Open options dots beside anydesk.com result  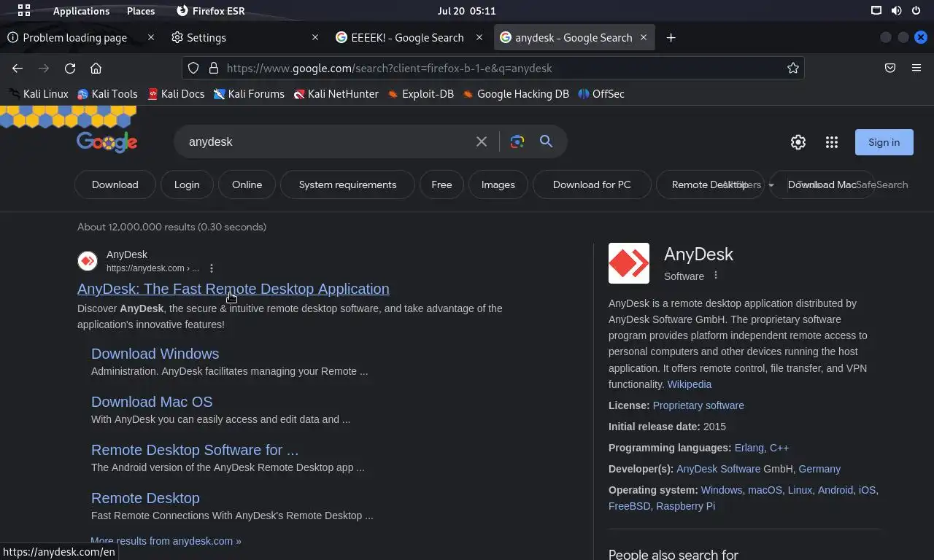[x=212, y=268]
